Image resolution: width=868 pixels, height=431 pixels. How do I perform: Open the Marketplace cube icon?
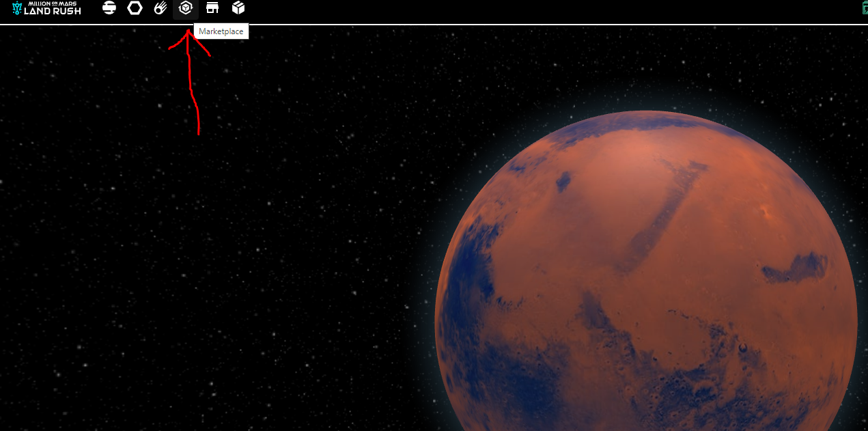(x=186, y=8)
